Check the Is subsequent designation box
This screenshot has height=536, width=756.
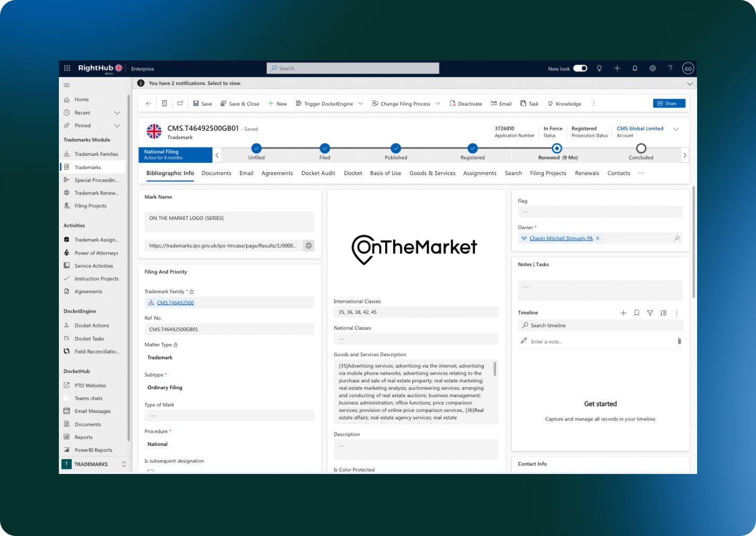tap(150, 470)
